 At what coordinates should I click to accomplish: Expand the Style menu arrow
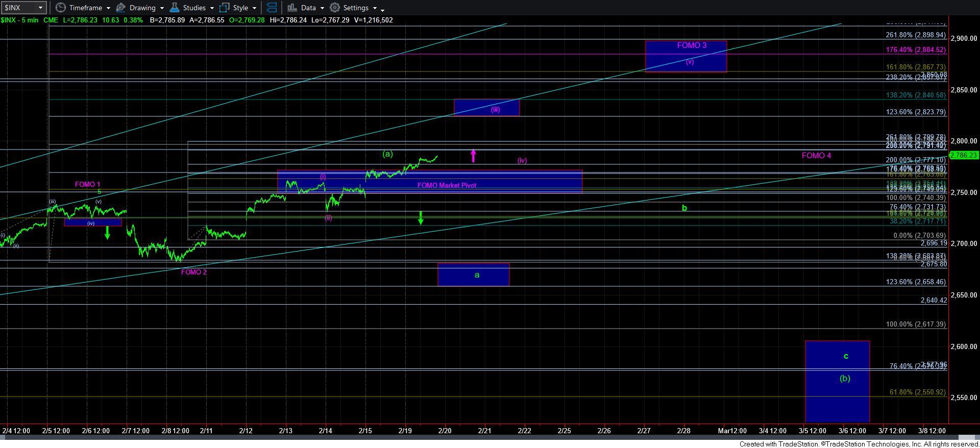point(254,8)
